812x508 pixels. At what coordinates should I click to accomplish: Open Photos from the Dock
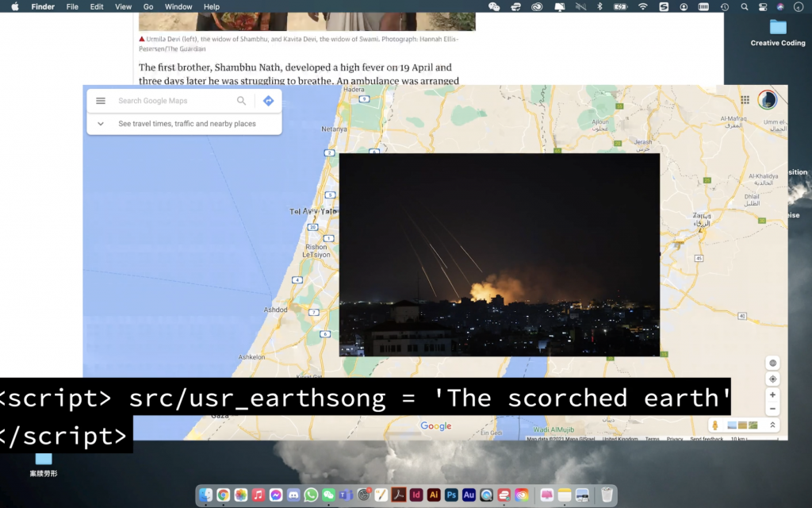click(241, 495)
